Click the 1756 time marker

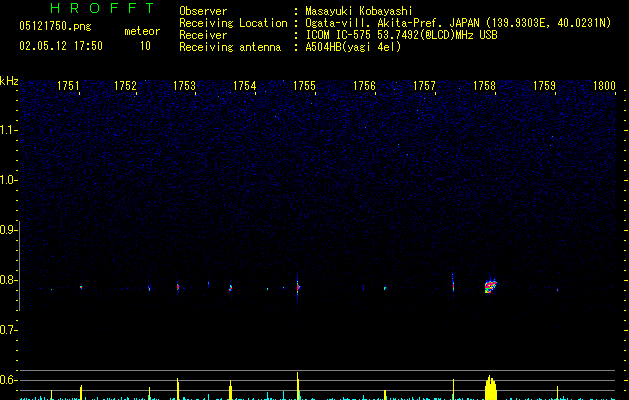[x=364, y=86]
